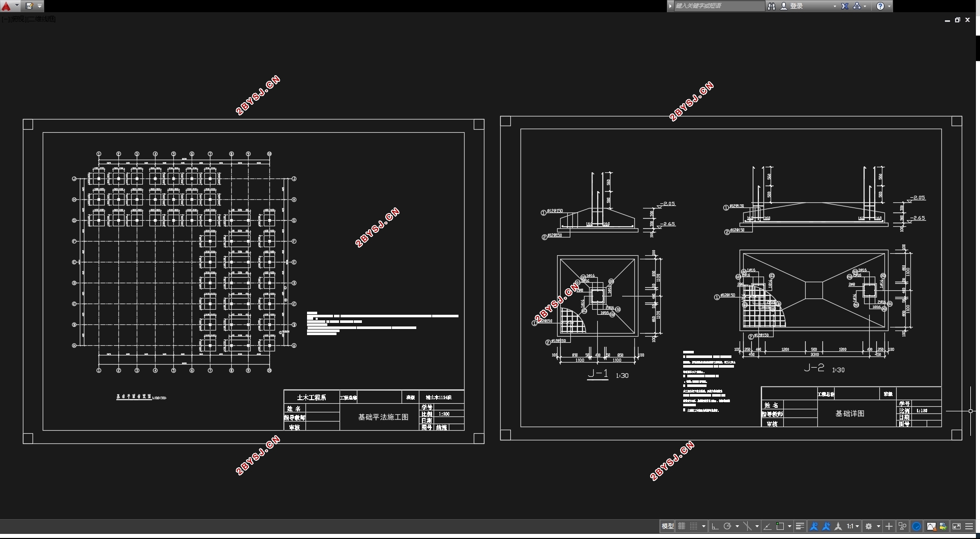Image resolution: width=980 pixels, height=539 pixels.
Task: Expand the workspace gear dropdown arrow
Action: (878, 526)
